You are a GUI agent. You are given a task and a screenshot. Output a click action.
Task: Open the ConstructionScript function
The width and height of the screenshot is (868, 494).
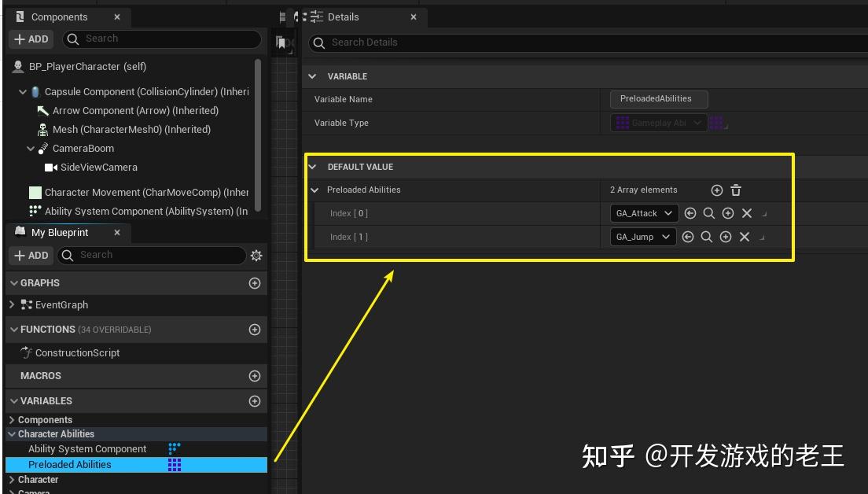(75, 352)
